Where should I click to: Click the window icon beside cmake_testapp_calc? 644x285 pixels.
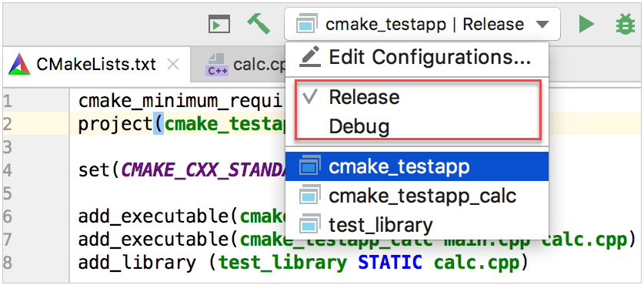(309, 196)
